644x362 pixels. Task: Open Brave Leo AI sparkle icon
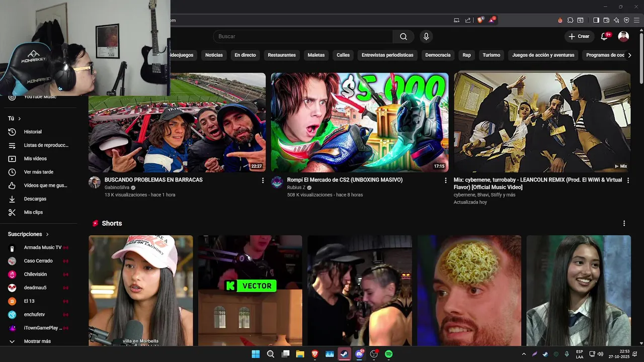tap(616, 20)
